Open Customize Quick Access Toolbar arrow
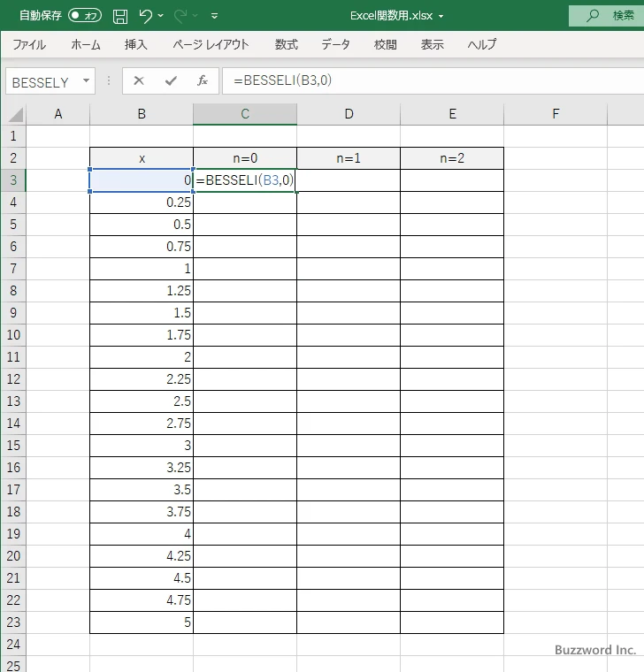 [x=214, y=16]
